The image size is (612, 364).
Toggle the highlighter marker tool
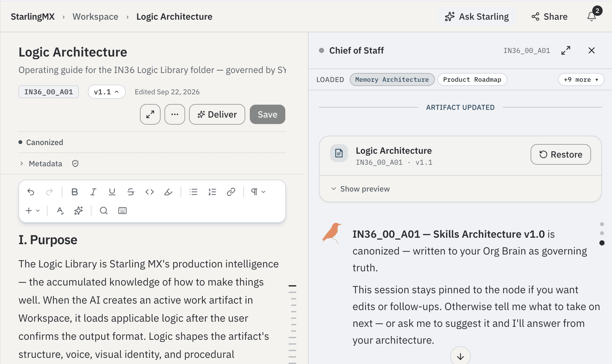(168, 192)
